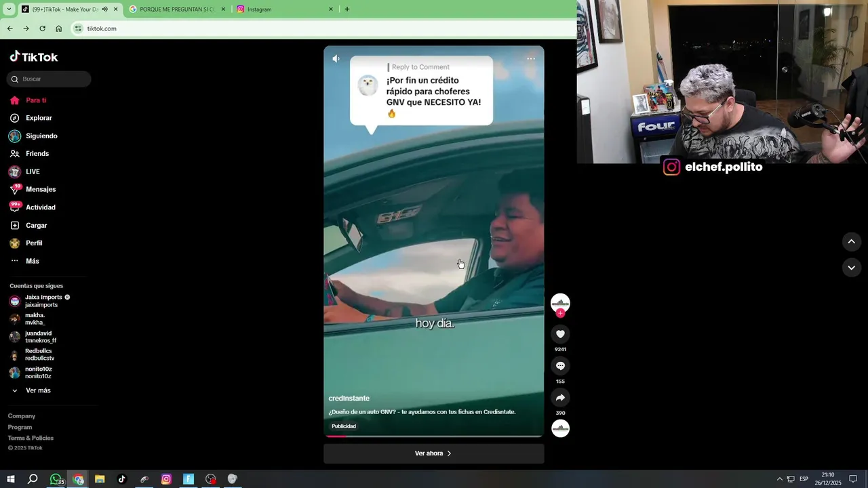Mute the video with the speaker icon

(336, 59)
